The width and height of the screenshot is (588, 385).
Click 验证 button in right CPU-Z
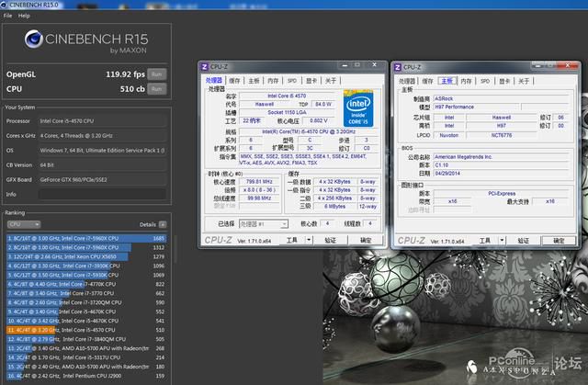click(x=523, y=241)
